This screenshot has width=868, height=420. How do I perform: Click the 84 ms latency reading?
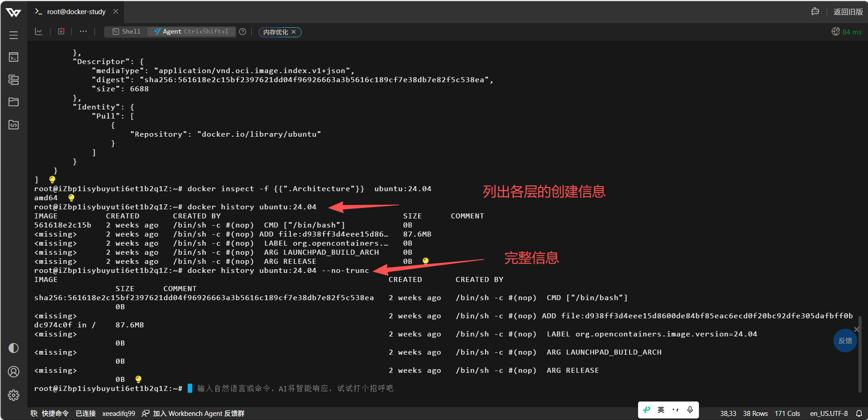[852, 32]
